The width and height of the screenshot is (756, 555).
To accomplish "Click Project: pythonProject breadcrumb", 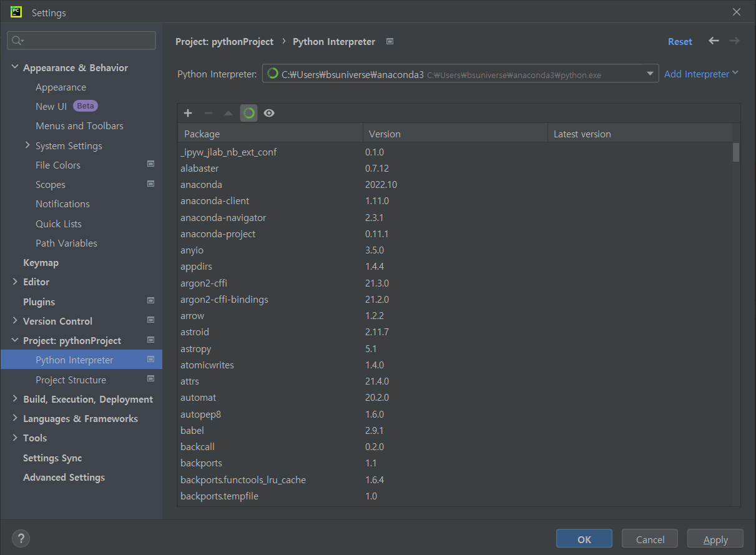I will tap(225, 41).
